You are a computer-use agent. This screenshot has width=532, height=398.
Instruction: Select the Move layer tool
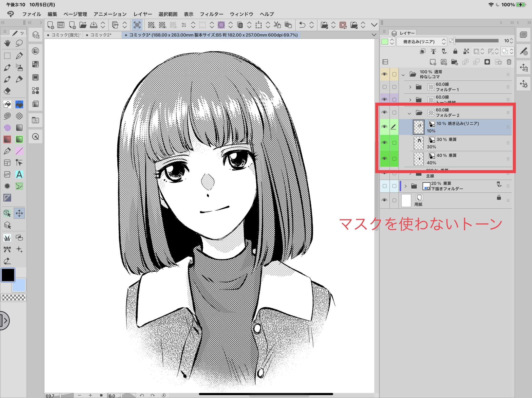point(19,213)
